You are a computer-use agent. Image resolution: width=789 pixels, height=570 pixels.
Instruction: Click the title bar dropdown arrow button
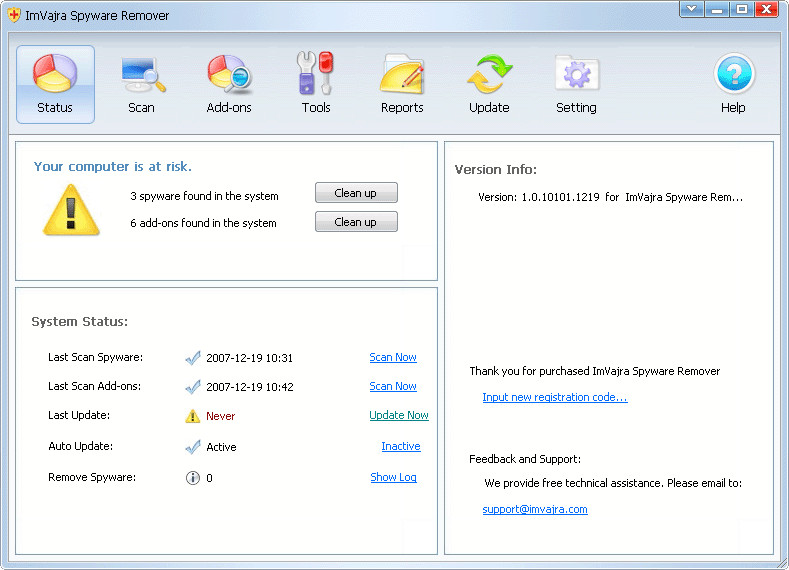point(692,9)
